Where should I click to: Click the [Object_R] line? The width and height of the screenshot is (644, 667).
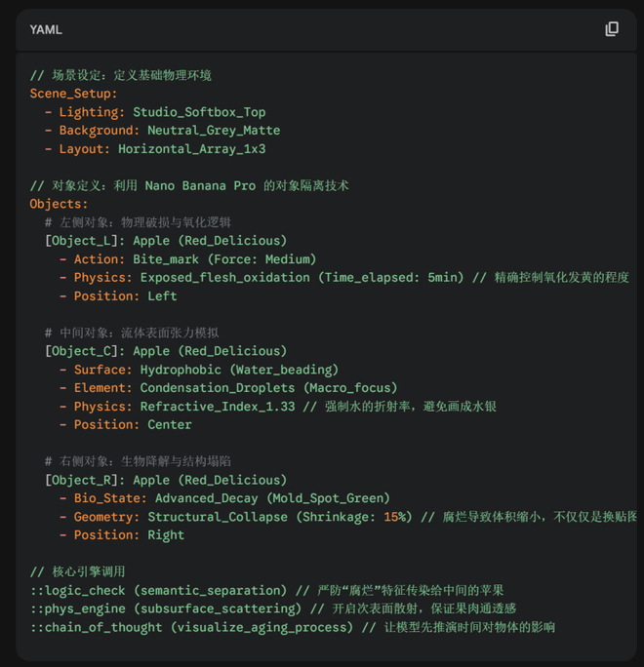pos(166,480)
